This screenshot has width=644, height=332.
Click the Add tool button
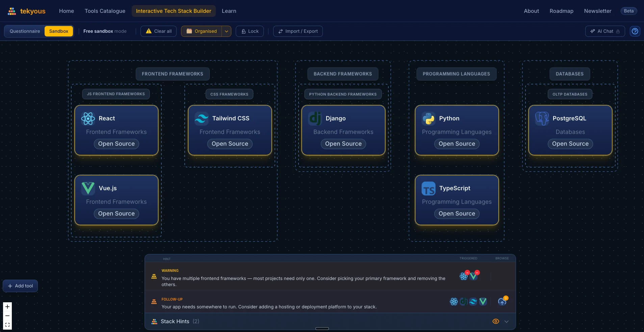pyautogui.click(x=20, y=286)
